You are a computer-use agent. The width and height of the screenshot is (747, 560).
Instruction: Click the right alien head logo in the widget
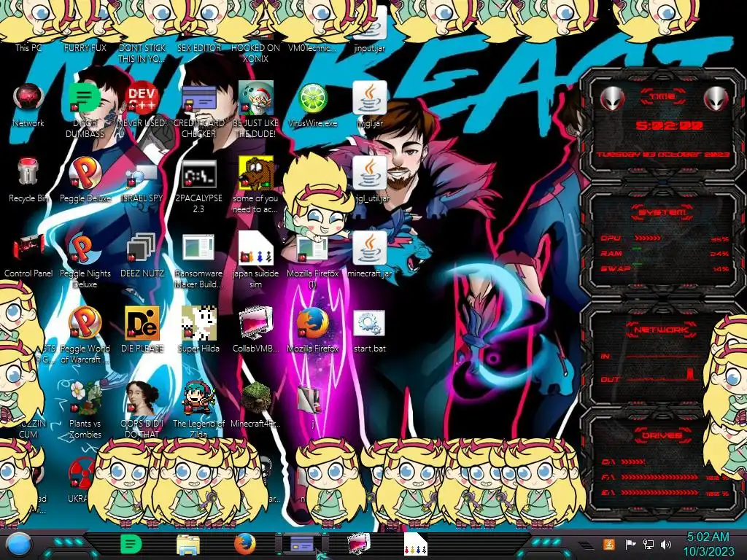point(716,98)
